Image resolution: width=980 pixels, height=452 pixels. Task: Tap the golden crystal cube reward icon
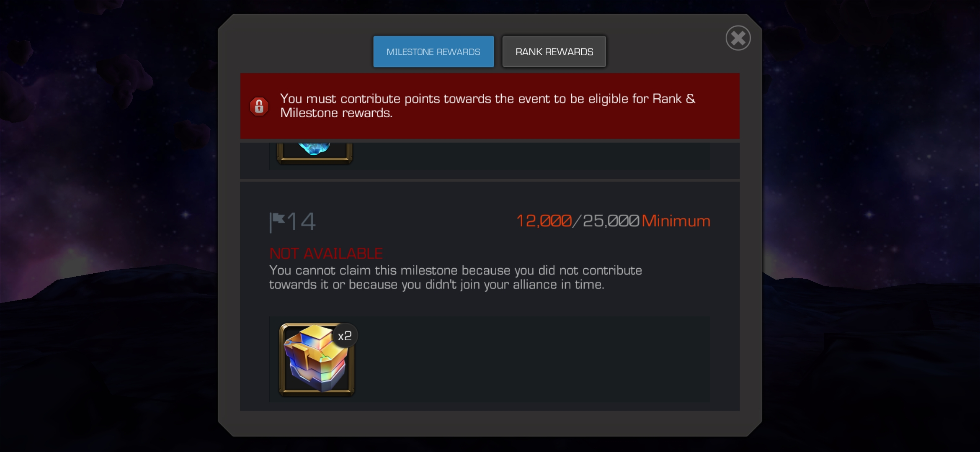(x=317, y=359)
